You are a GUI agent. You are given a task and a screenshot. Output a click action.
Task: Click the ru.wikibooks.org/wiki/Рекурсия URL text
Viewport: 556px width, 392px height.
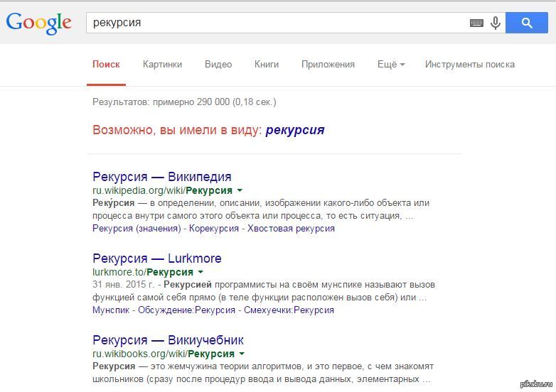(164, 354)
